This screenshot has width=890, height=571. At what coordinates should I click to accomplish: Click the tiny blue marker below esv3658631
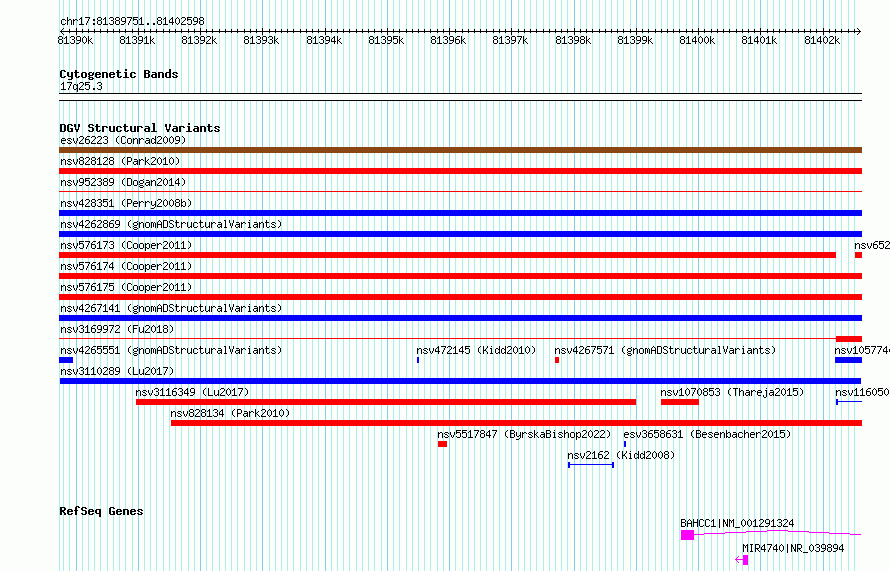[x=625, y=444]
